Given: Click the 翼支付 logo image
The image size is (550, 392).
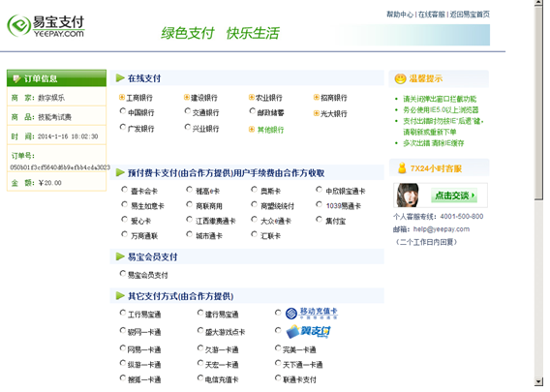Looking at the screenshot, I should click(x=308, y=331).
